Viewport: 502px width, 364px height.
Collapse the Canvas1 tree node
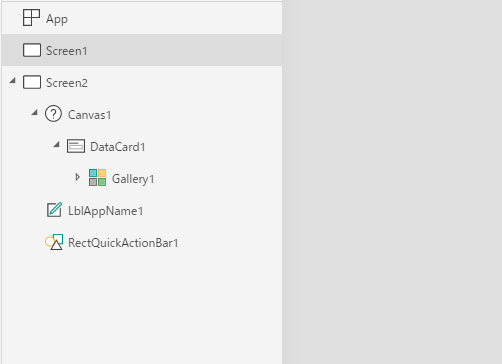34,113
